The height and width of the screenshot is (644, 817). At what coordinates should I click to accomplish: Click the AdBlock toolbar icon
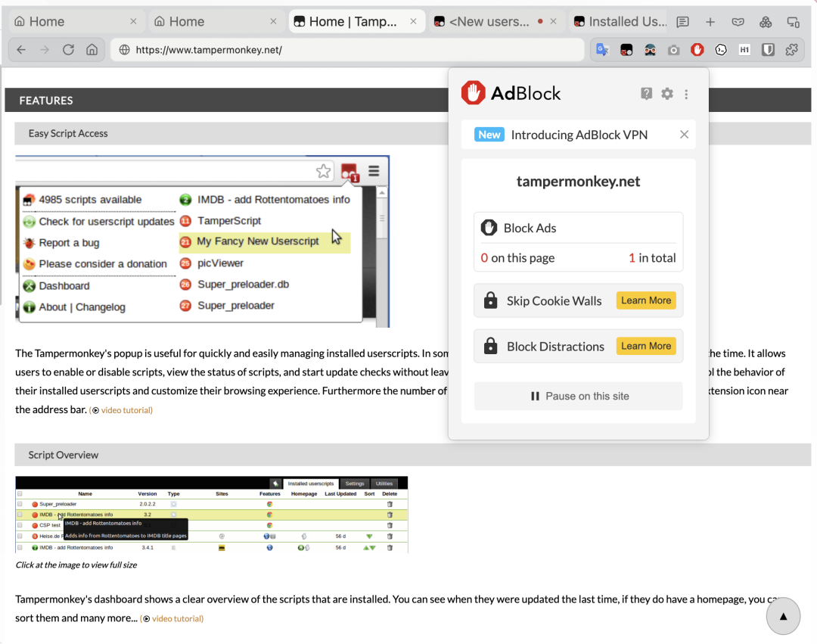(697, 49)
